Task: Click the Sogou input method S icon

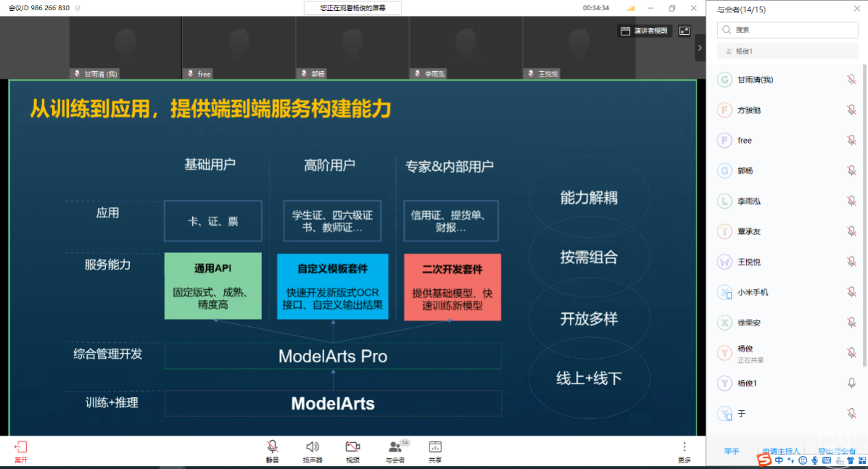Action: 764,460
